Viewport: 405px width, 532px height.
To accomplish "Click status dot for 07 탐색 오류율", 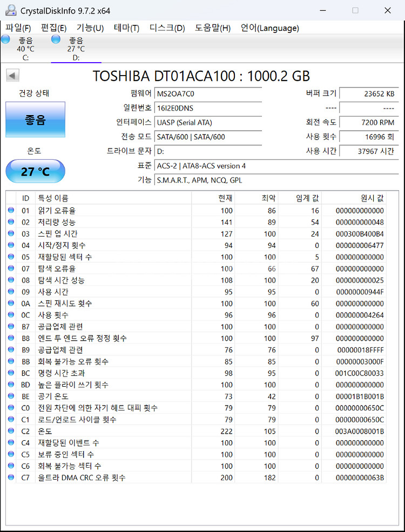I will click(x=11, y=268).
